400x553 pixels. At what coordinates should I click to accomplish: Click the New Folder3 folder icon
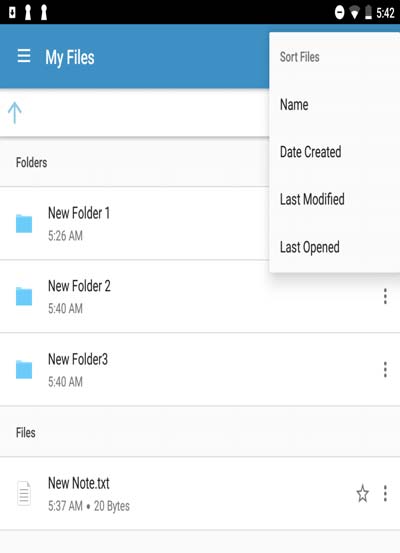tap(24, 369)
